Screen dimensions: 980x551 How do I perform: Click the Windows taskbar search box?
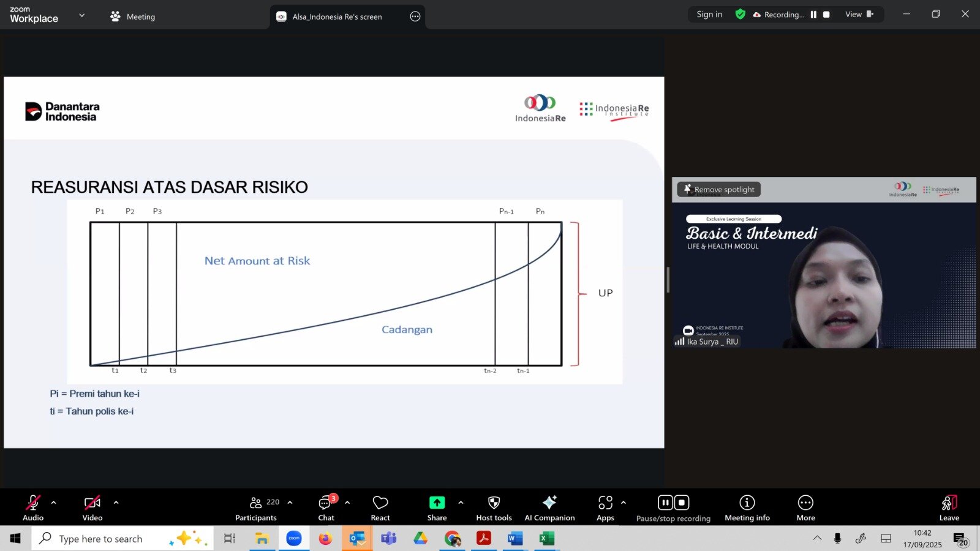(101, 539)
